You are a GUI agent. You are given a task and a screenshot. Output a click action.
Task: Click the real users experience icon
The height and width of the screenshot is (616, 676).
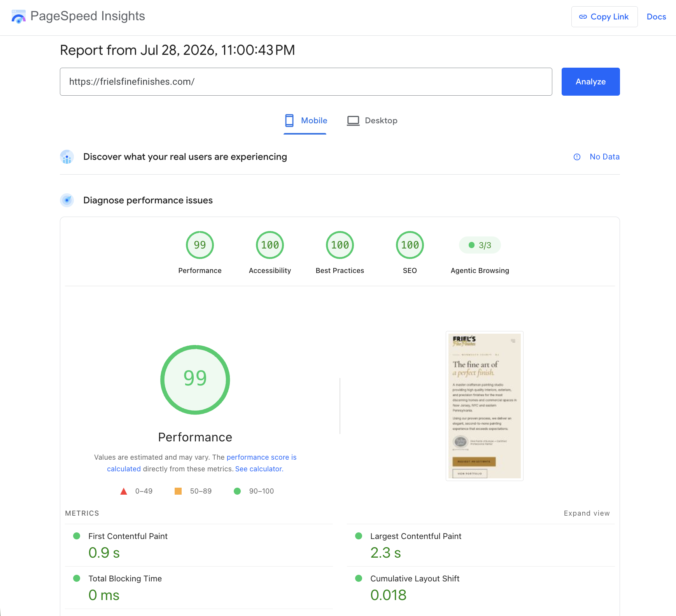click(67, 157)
